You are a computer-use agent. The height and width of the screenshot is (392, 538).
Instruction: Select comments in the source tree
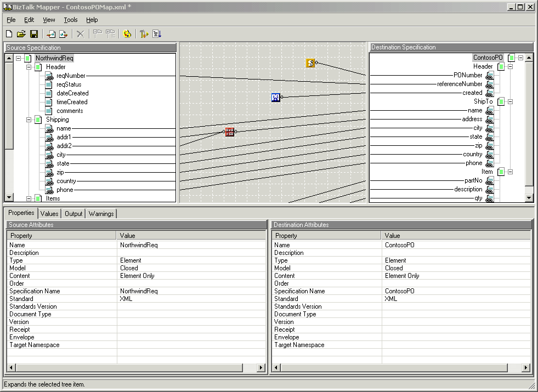click(70, 111)
